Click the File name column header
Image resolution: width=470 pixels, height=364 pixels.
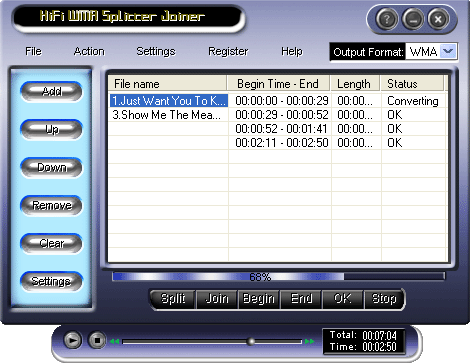[x=167, y=84]
